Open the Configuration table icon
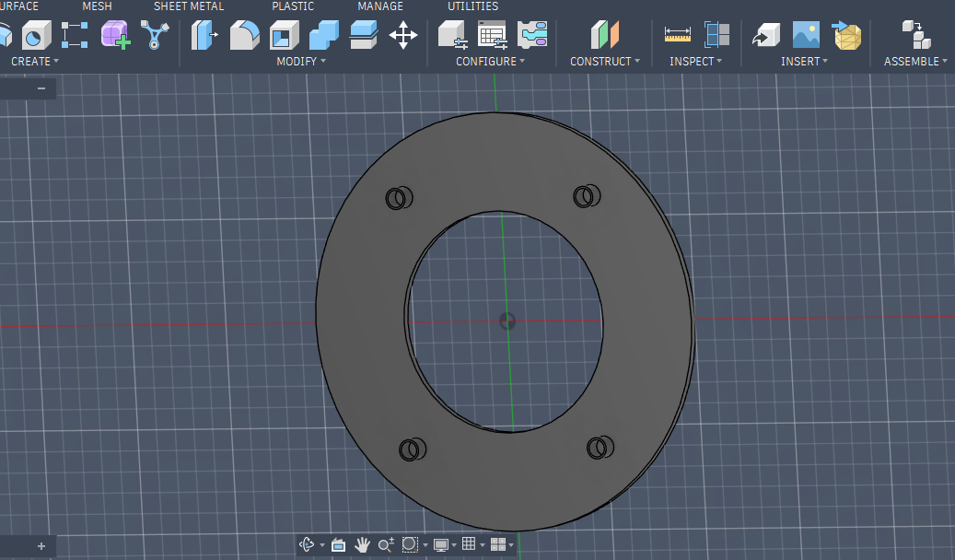This screenshot has width=955, height=560. (x=492, y=35)
